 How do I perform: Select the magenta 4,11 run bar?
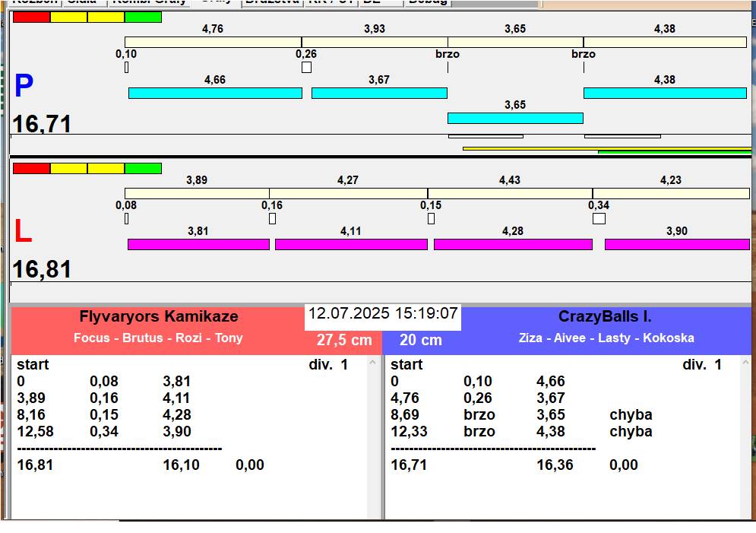(x=351, y=245)
